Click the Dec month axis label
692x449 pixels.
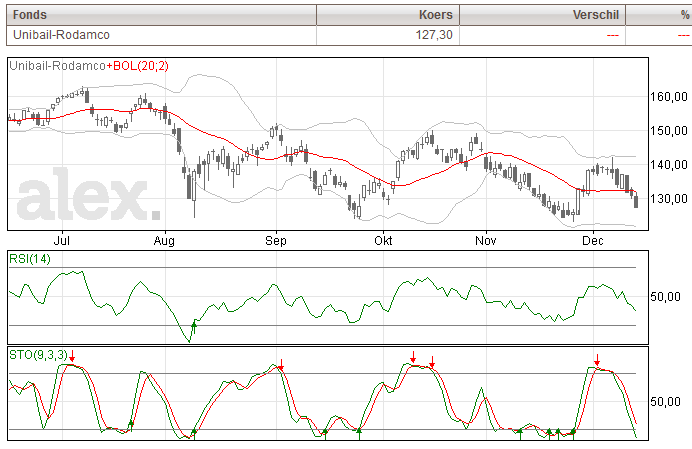click(593, 241)
